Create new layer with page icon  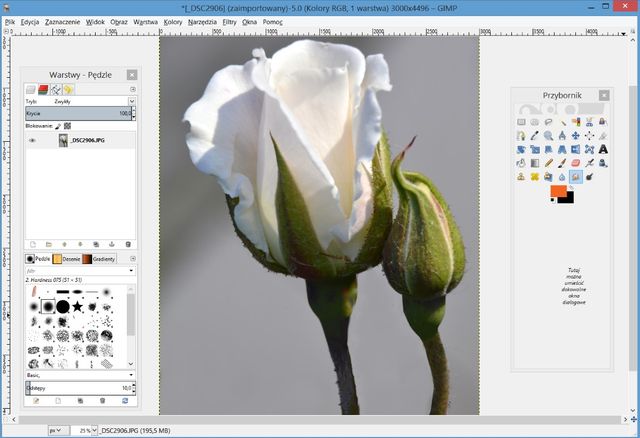click(x=33, y=244)
